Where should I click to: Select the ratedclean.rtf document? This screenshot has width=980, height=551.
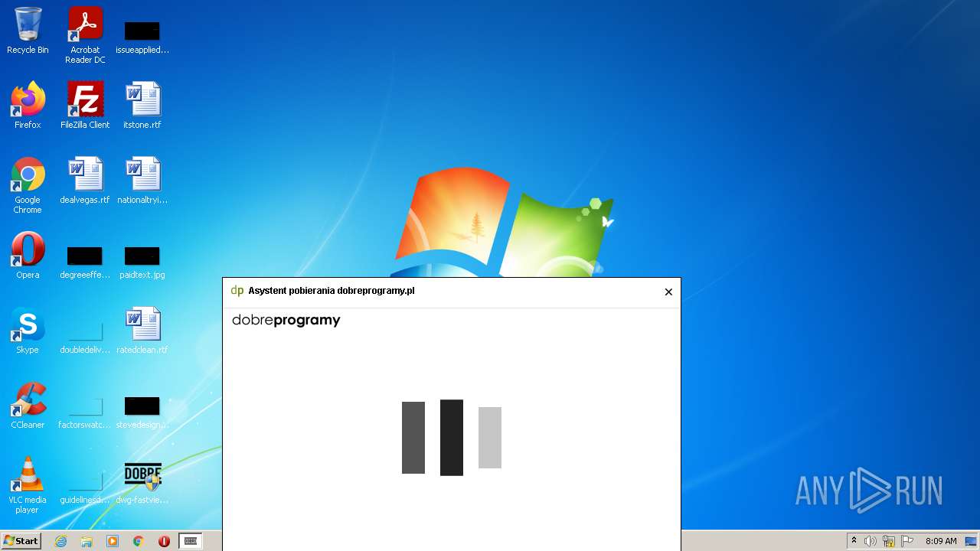click(x=142, y=331)
